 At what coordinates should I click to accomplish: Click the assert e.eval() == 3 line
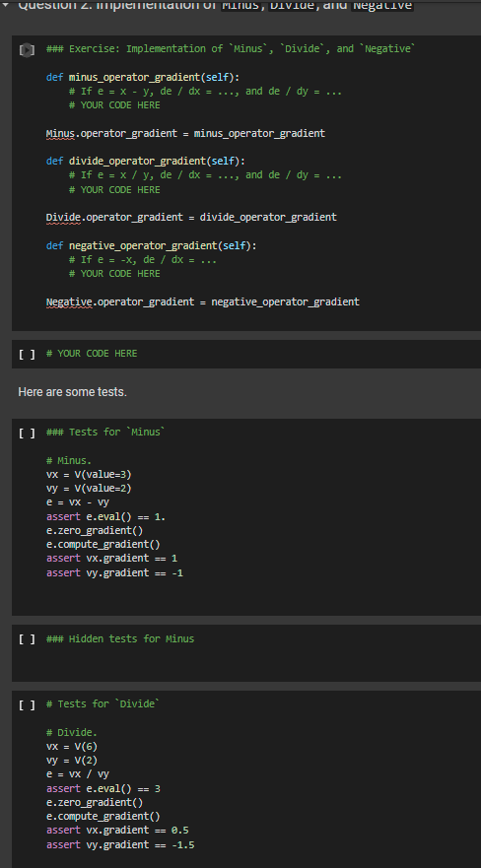(103, 788)
